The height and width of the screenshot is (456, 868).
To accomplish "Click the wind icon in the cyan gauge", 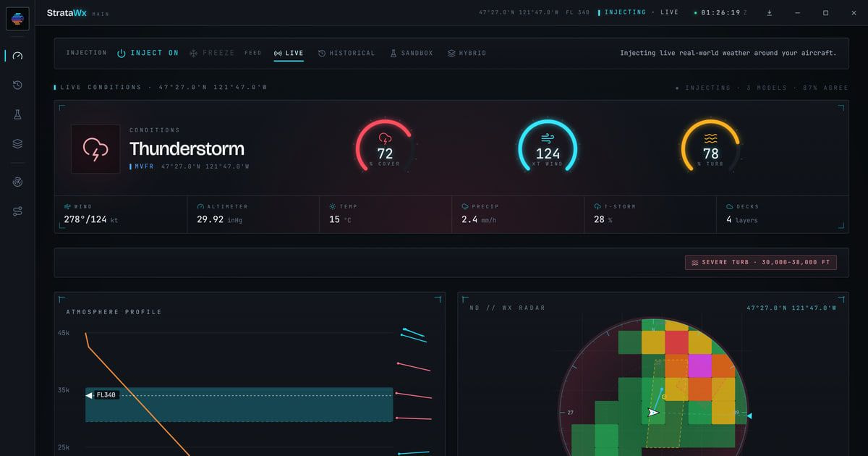I will [548, 138].
